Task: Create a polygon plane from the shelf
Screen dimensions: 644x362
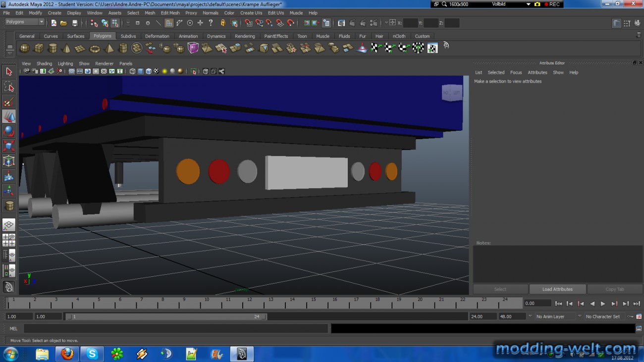Action: pos(80,48)
